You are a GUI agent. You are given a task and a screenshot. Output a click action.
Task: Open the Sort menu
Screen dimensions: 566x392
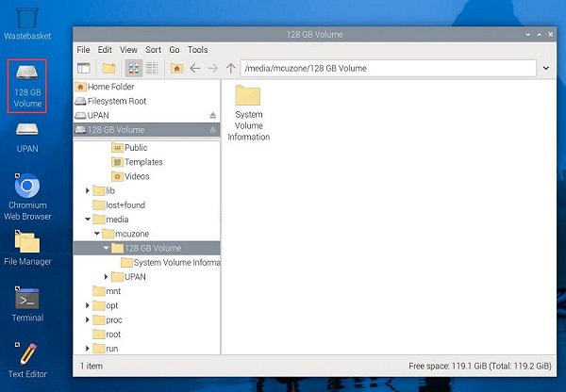tap(153, 50)
